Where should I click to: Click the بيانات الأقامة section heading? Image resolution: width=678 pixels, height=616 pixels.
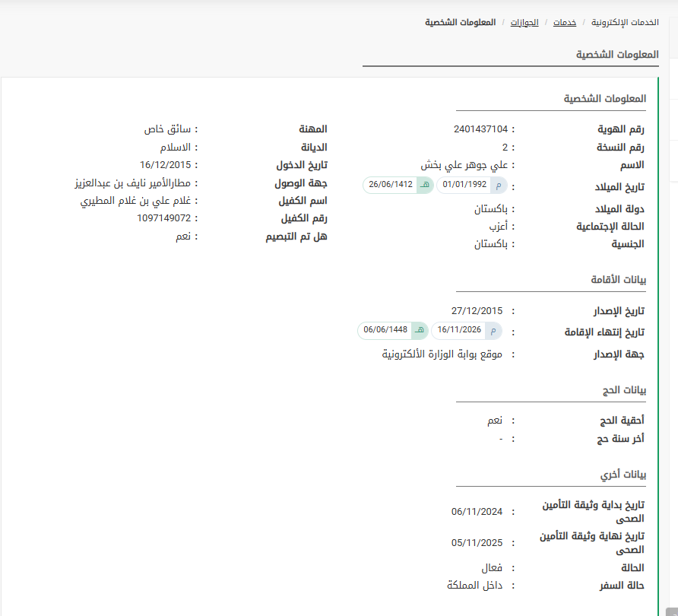click(x=618, y=280)
